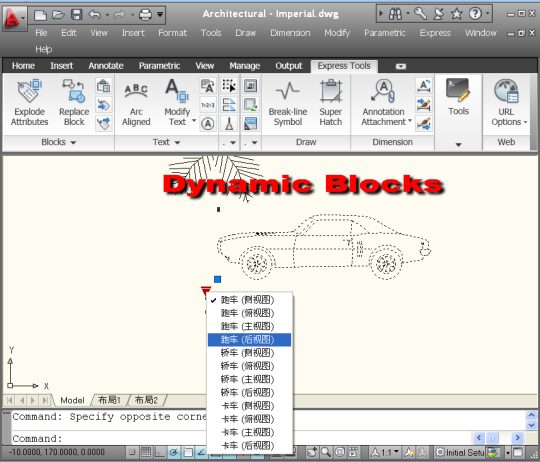This screenshot has height=462, width=540.
Task: Choose 轿车 (俯视图) from lookup list
Action: [249, 366]
